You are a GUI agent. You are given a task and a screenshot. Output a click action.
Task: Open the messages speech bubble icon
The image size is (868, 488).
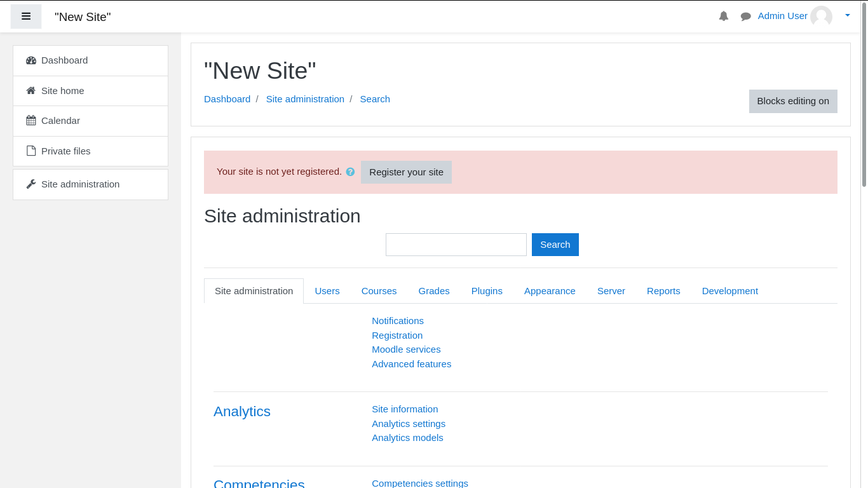746,17
